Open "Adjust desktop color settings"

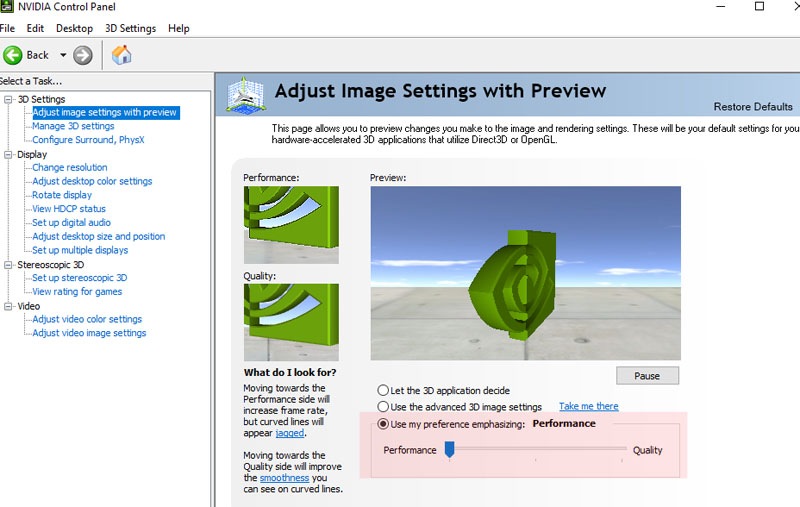(x=92, y=181)
